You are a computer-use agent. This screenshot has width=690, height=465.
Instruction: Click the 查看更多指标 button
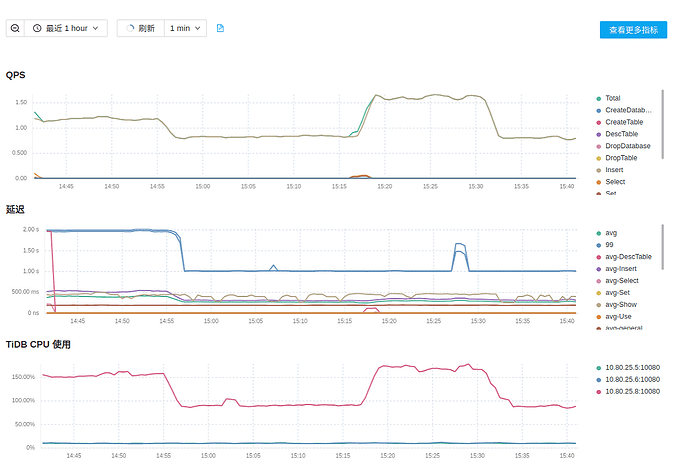tap(633, 30)
